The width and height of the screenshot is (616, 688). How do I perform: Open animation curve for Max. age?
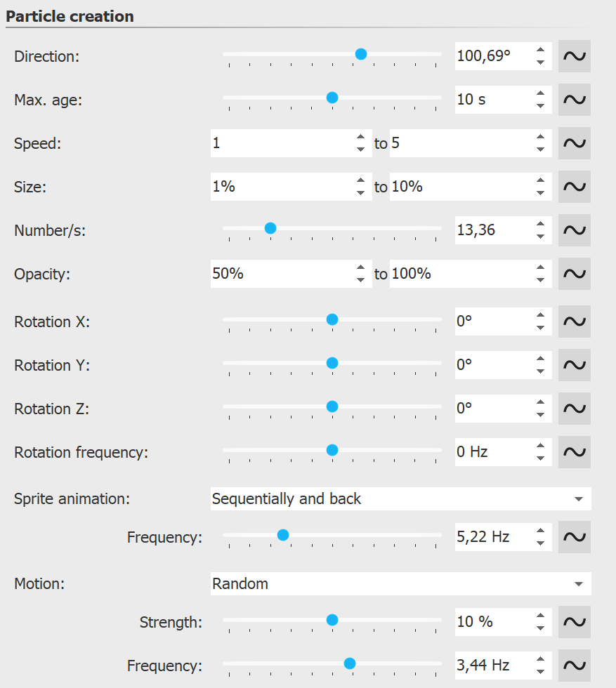click(x=574, y=100)
